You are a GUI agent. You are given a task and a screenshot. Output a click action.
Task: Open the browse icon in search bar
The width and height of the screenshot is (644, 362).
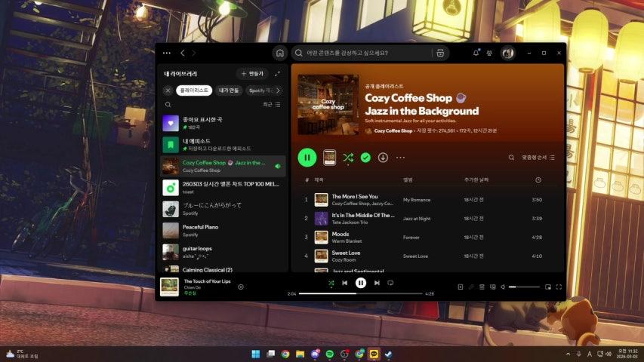coord(439,53)
